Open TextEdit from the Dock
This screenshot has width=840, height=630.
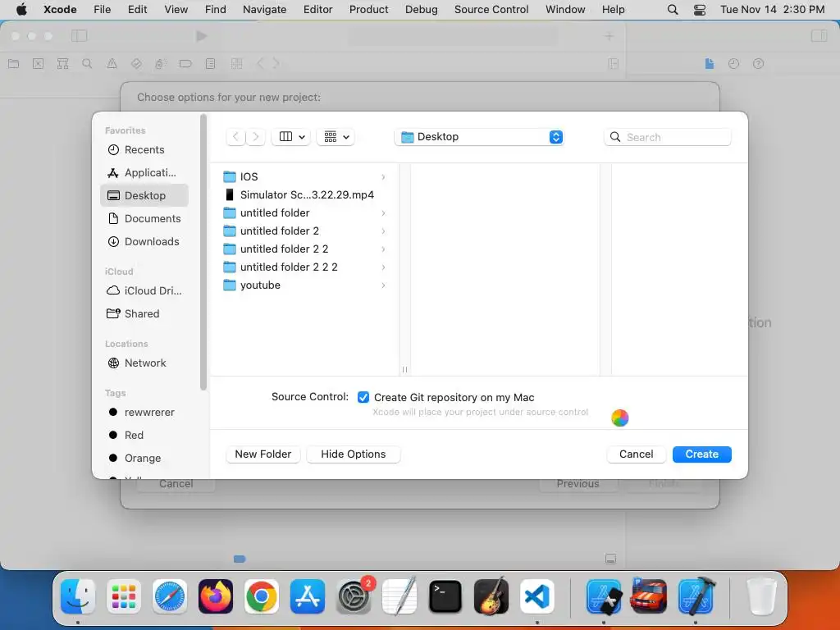[399, 596]
